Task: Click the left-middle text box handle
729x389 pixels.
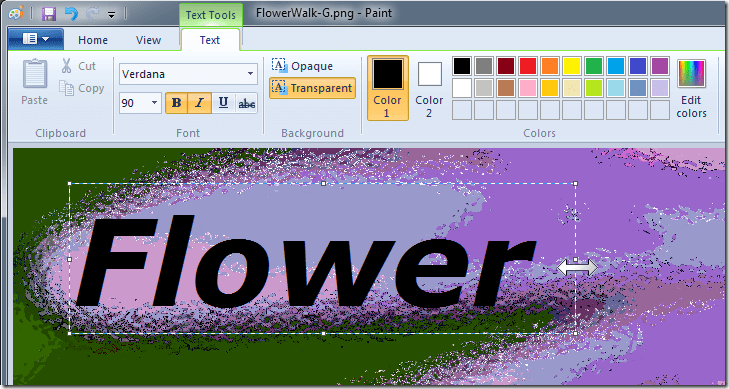Action: [70, 259]
